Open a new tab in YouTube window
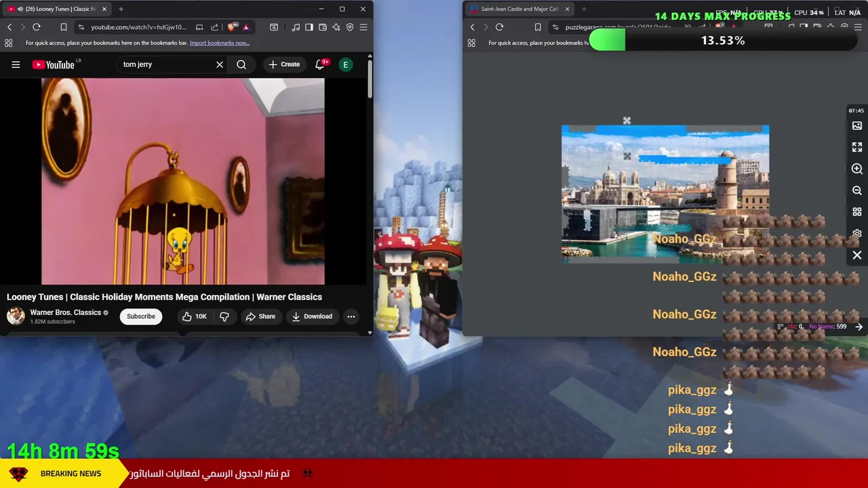The width and height of the screenshot is (868, 488). pyautogui.click(x=121, y=9)
